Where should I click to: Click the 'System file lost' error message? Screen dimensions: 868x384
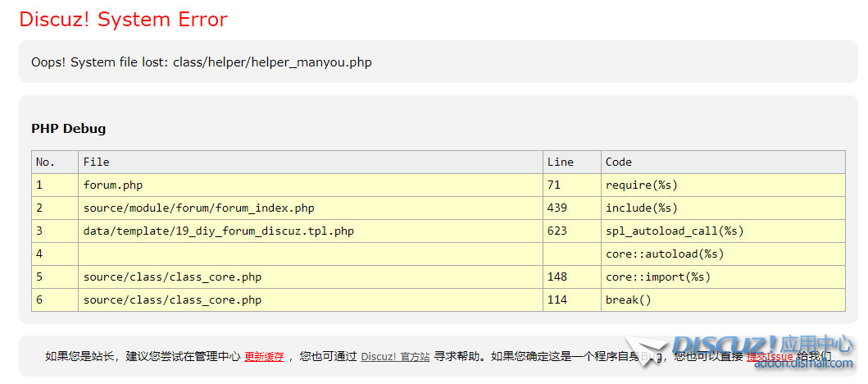[x=201, y=62]
